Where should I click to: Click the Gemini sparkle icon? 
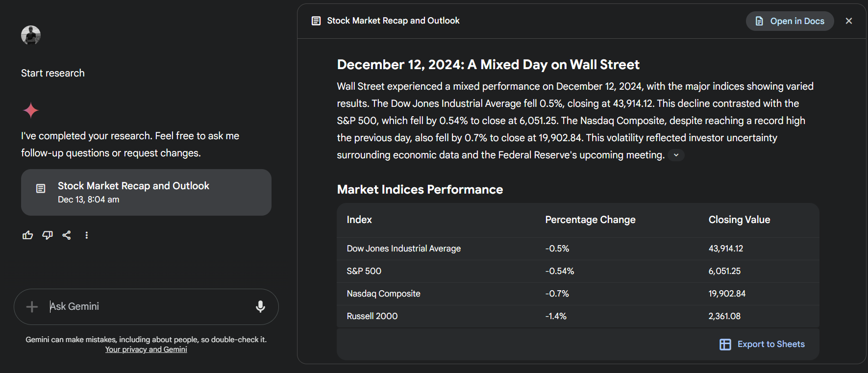click(31, 110)
